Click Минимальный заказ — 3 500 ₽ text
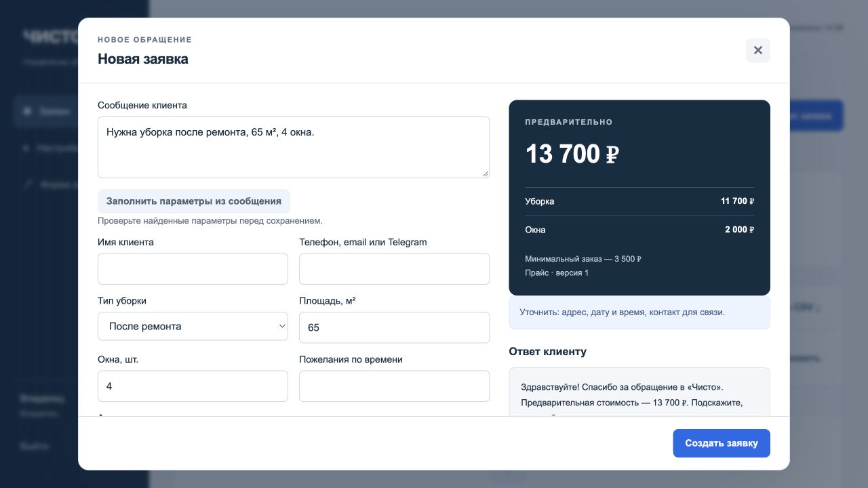The width and height of the screenshot is (868, 488). pos(583,259)
